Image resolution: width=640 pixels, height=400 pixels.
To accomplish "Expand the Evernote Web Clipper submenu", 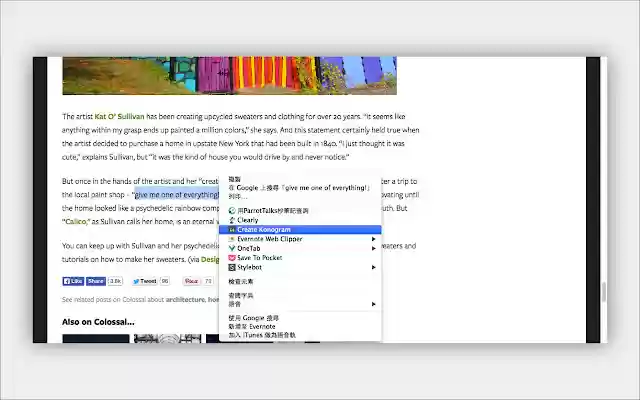I will 300,239.
